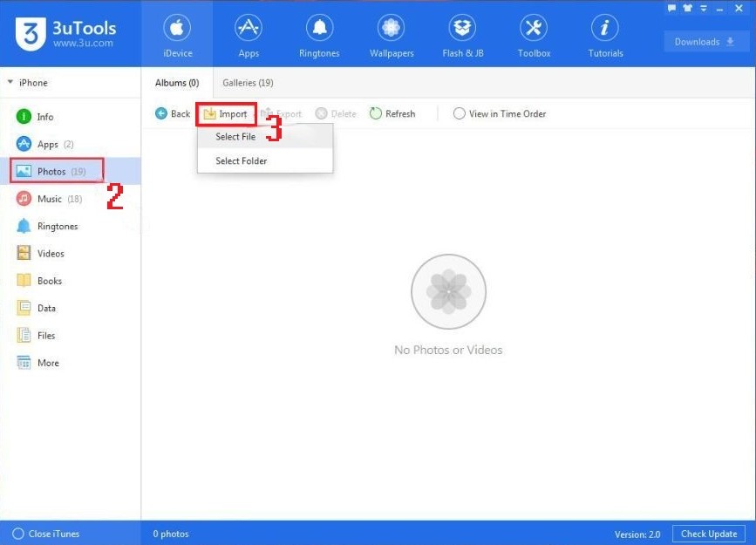Image resolution: width=756 pixels, height=545 pixels.
Task: Enable View in Time Order option
Action: pyautogui.click(x=460, y=114)
